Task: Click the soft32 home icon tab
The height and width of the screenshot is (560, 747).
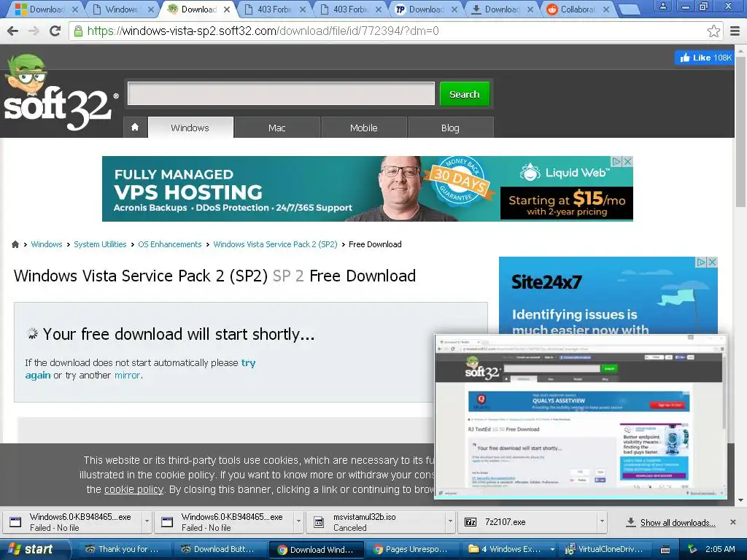Action: 135,127
